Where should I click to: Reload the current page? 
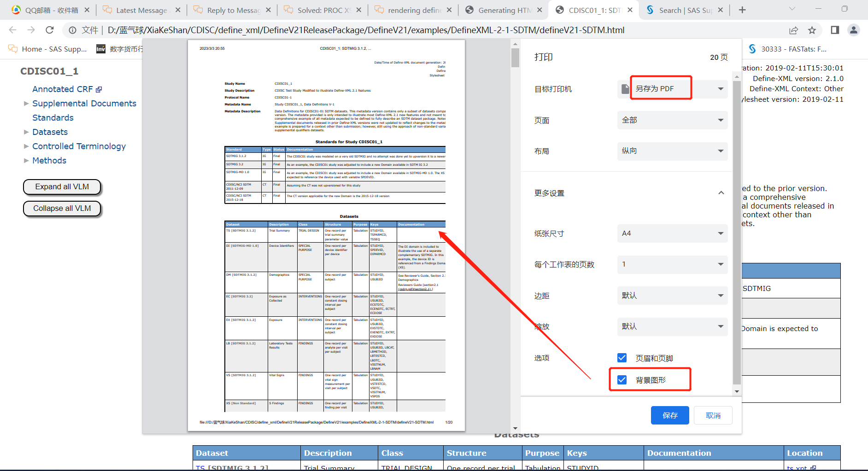pos(50,30)
